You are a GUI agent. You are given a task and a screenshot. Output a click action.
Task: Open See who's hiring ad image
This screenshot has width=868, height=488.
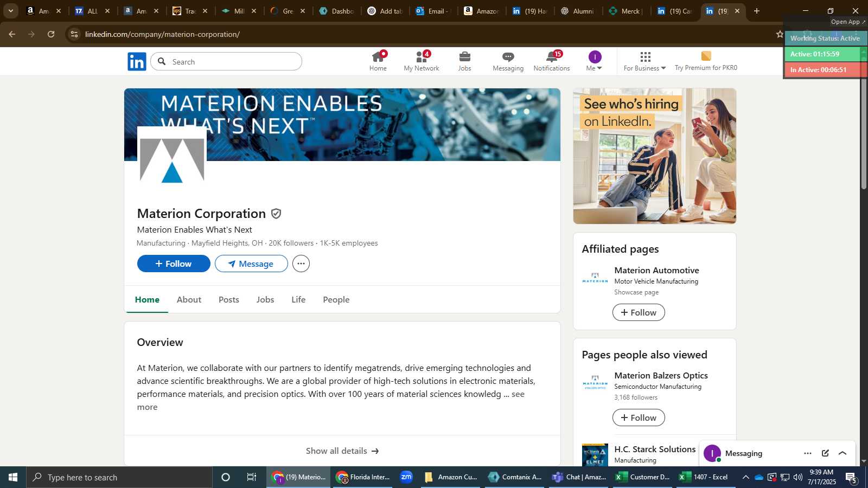tap(655, 156)
